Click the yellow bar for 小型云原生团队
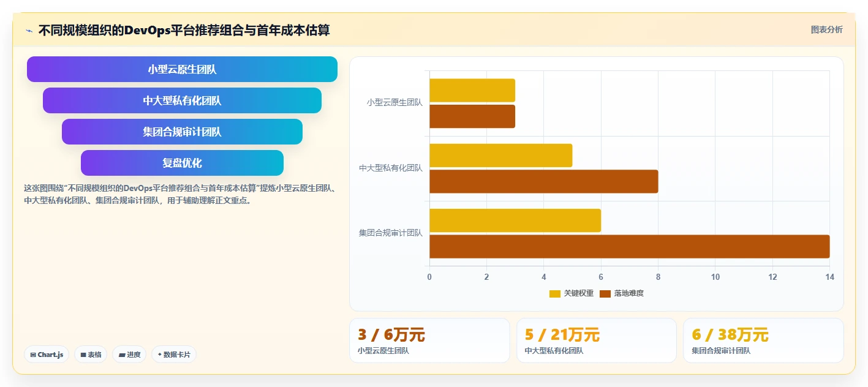868x387 pixels. 472,91
